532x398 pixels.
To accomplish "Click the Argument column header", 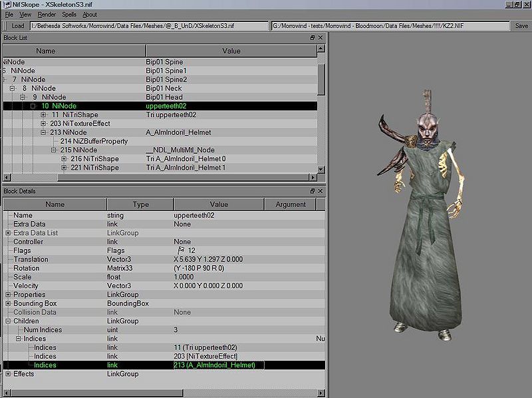I will [x=291, y=204].
